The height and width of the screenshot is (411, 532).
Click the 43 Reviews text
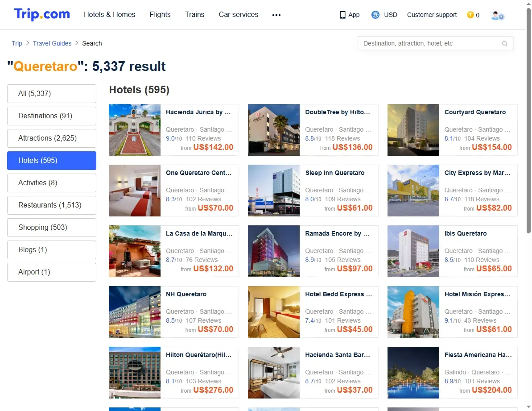coord(480,321)
